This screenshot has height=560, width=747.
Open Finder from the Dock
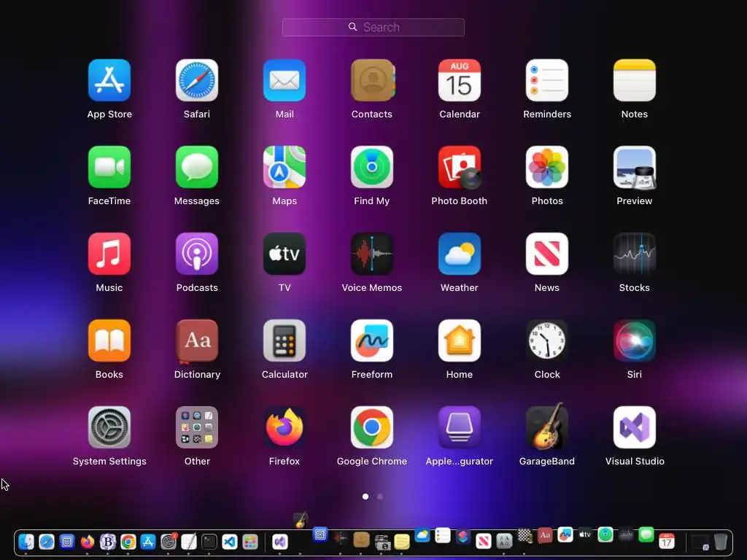26,542
